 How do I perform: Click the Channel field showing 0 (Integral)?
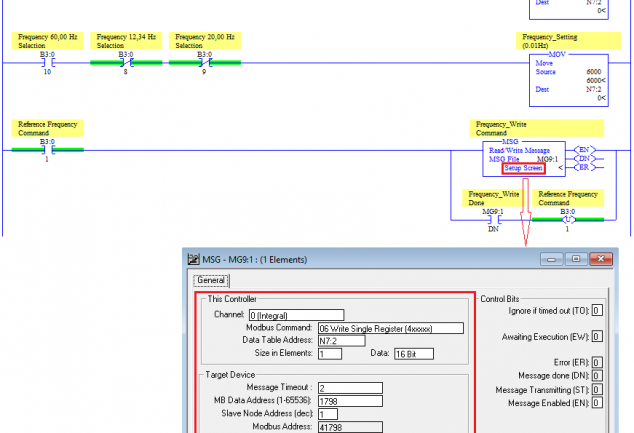pyautogui.click(x=296, y=315)
